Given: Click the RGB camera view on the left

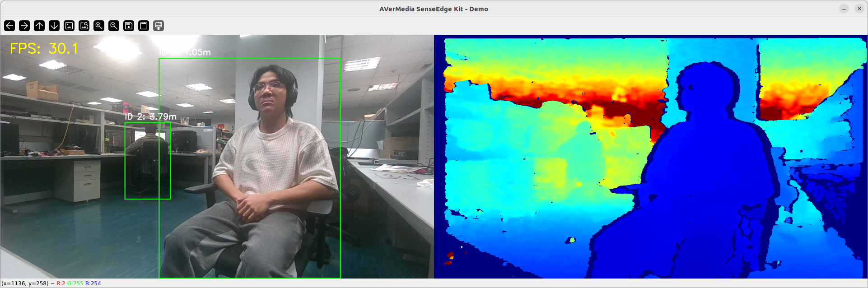Looking at the screenshot, I should coord(217,157).
